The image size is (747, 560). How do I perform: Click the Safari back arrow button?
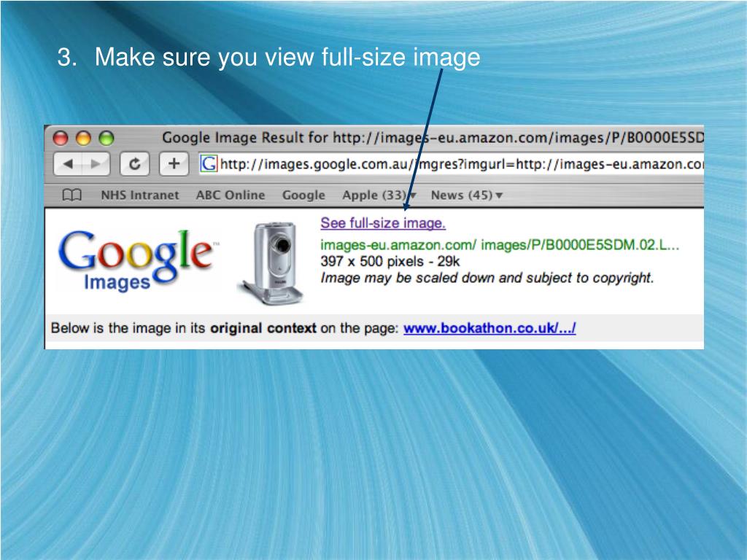pos(68,164)
